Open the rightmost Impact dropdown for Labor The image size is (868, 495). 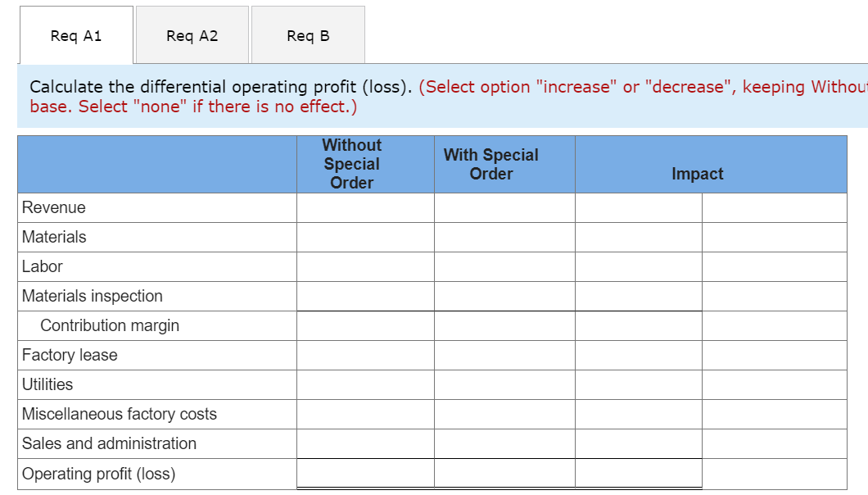(x=774, y=267)
